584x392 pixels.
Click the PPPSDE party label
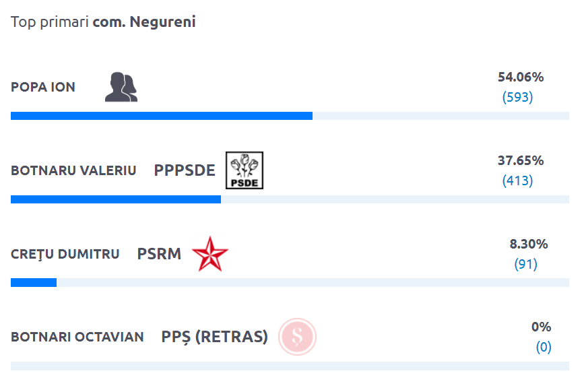185,170
